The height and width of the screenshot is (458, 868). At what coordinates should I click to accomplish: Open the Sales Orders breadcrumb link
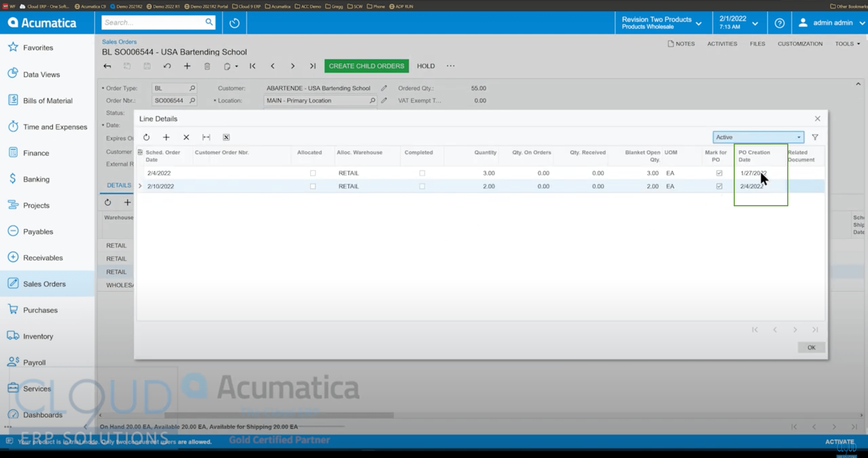119,42
